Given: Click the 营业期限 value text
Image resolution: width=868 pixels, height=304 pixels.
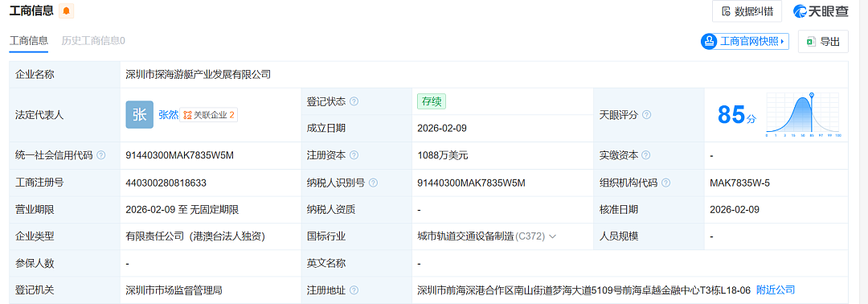Looking at the screenshot, I should pos(182,209).
